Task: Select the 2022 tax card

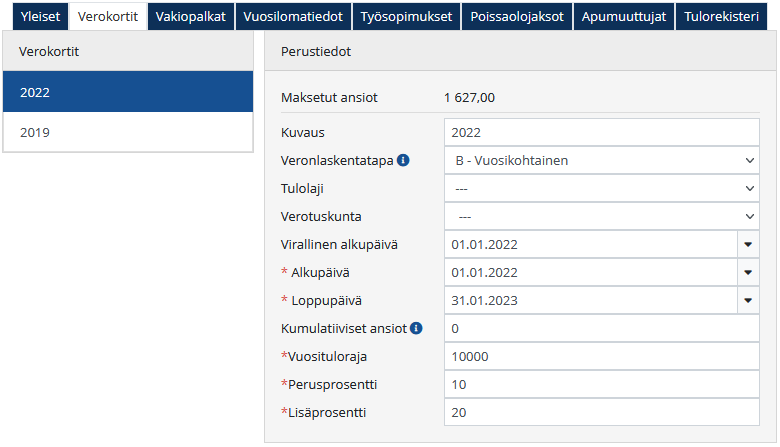Action: point(128,92)
